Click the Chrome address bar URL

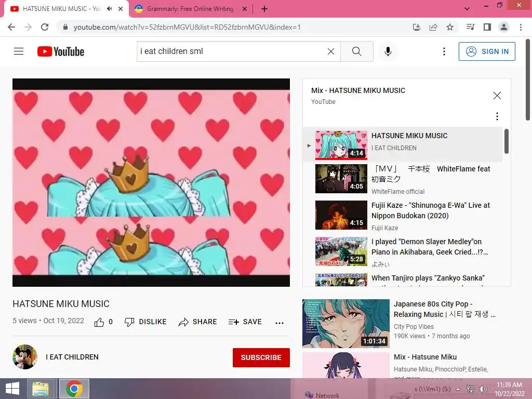coord(187,27)
